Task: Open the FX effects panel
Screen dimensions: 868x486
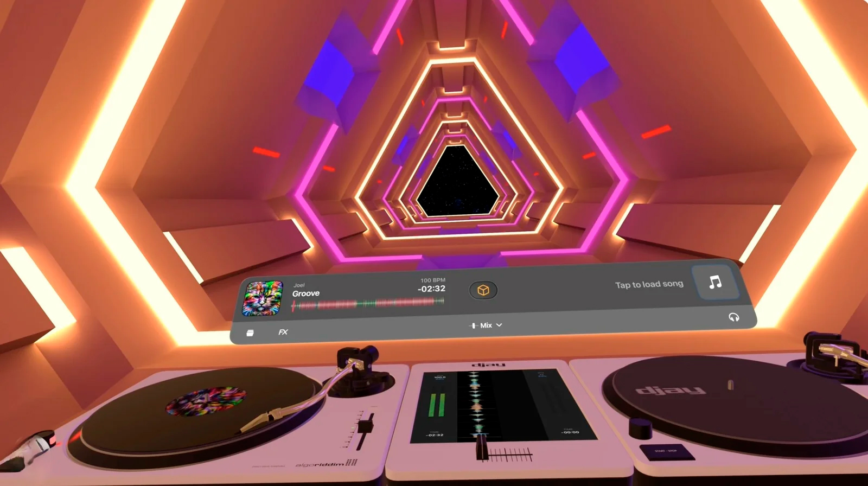Action: tap(283, 332)
